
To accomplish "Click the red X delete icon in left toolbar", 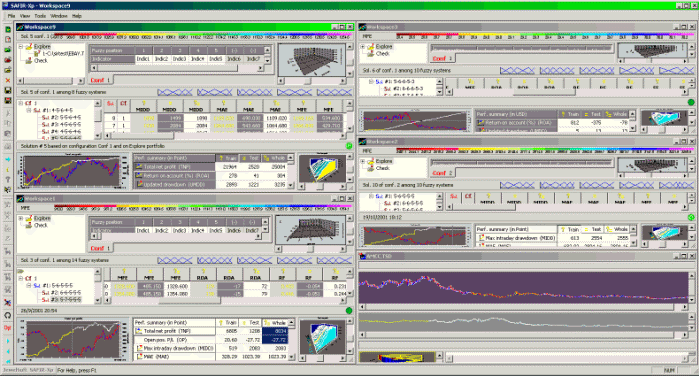I will tap(8, 80).
